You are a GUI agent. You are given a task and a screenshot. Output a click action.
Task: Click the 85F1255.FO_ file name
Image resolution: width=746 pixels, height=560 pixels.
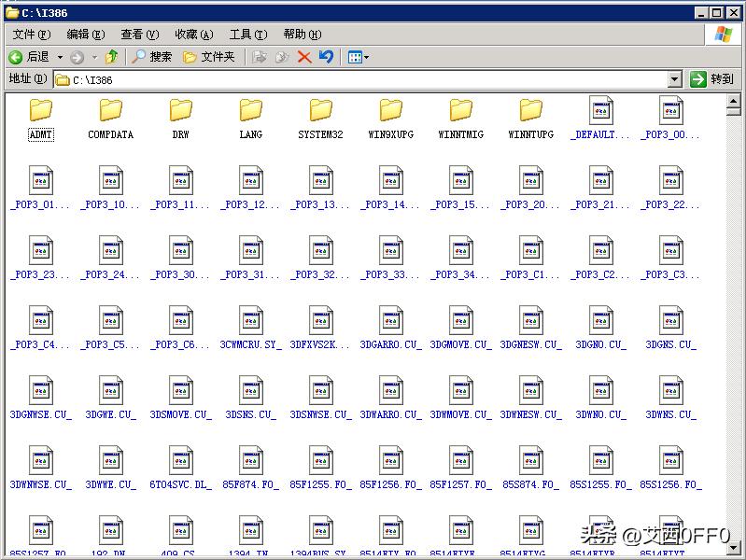click(x=320, y=484)
